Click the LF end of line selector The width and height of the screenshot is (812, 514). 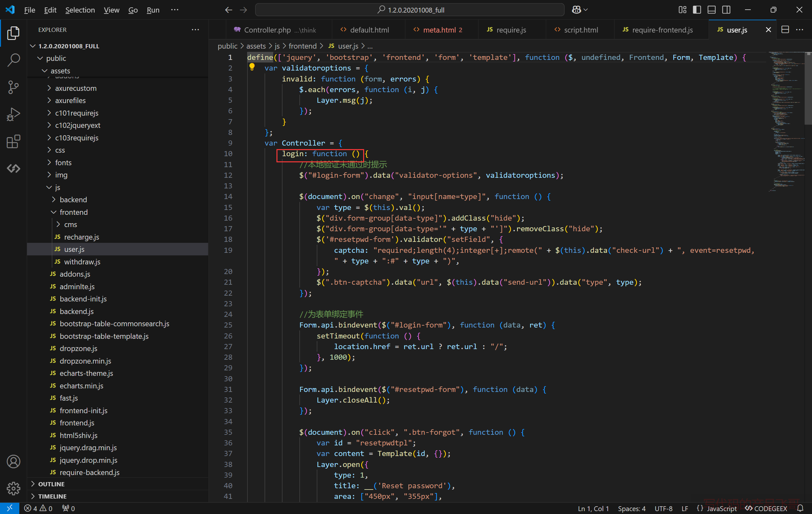(684, 508)
